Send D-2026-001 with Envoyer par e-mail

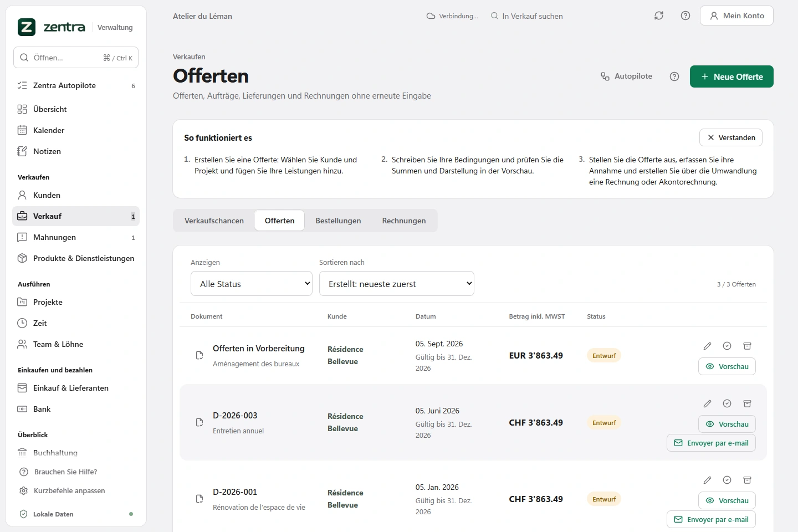click(x=711, y=519)
